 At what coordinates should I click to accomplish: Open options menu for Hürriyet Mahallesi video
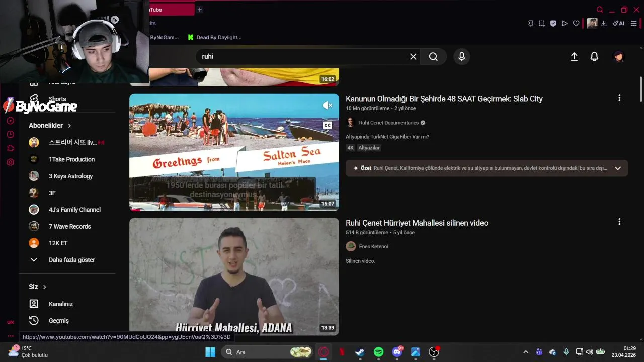[x=619, y=222]
